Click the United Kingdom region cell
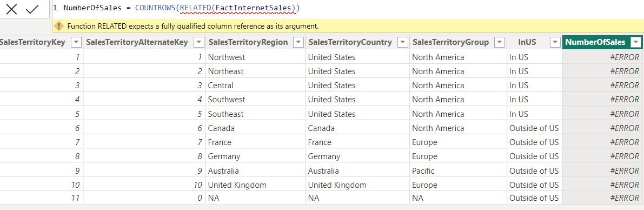This screenshot has width=644, height=210. (x=255, y=185)
